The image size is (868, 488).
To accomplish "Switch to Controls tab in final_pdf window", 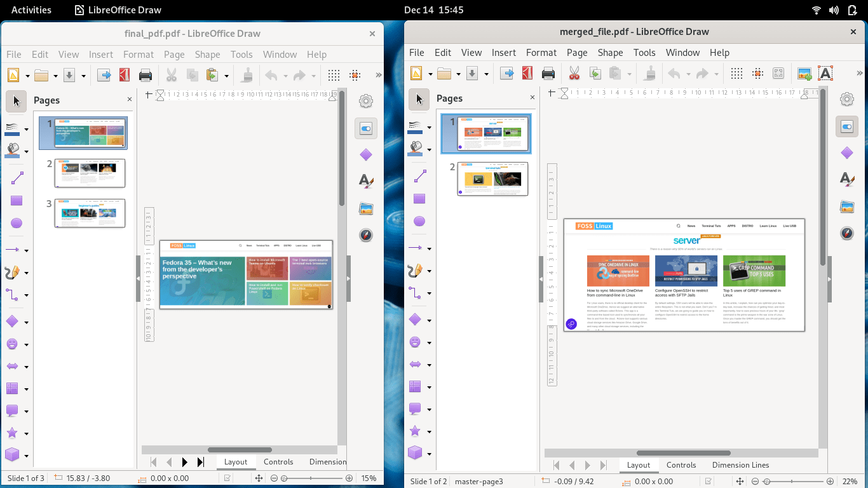I will 278,462.
